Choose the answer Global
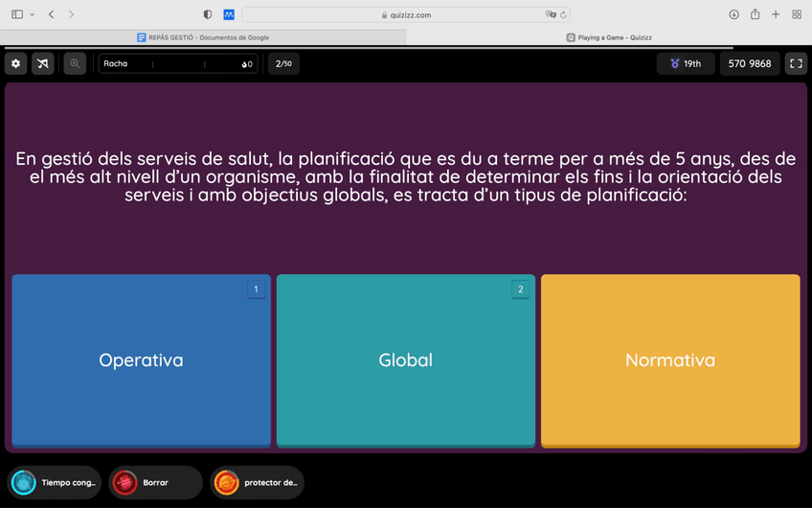 (405, 360)
